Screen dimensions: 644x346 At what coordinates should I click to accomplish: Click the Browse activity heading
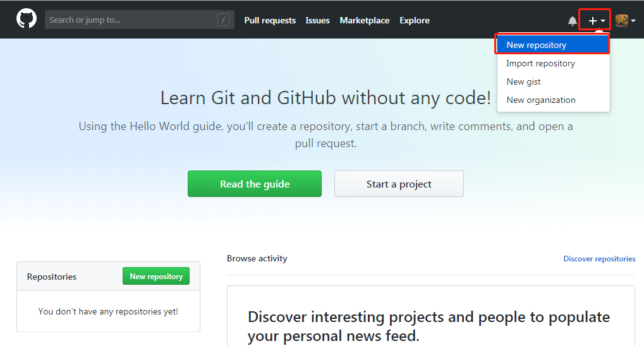[257, 259]
